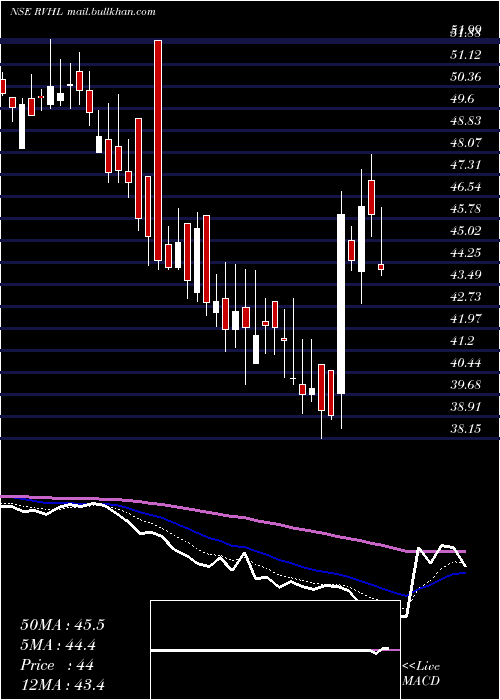This screenshot has width=500, height=700.
Task: Click the tallest red candle reaching 51.88
Action: pyautogui.click(x=158, y=150)
